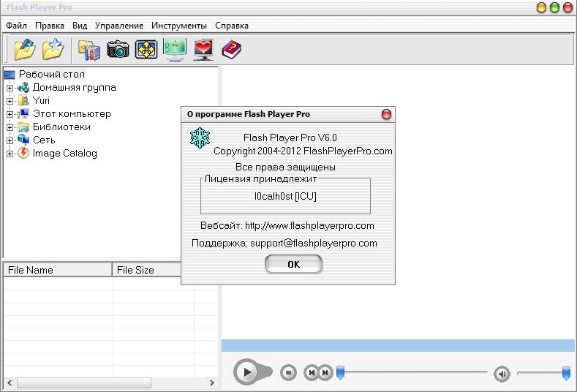577x392 pixels.
Task: Open the Инструменты menu
Action: (179, 26)
